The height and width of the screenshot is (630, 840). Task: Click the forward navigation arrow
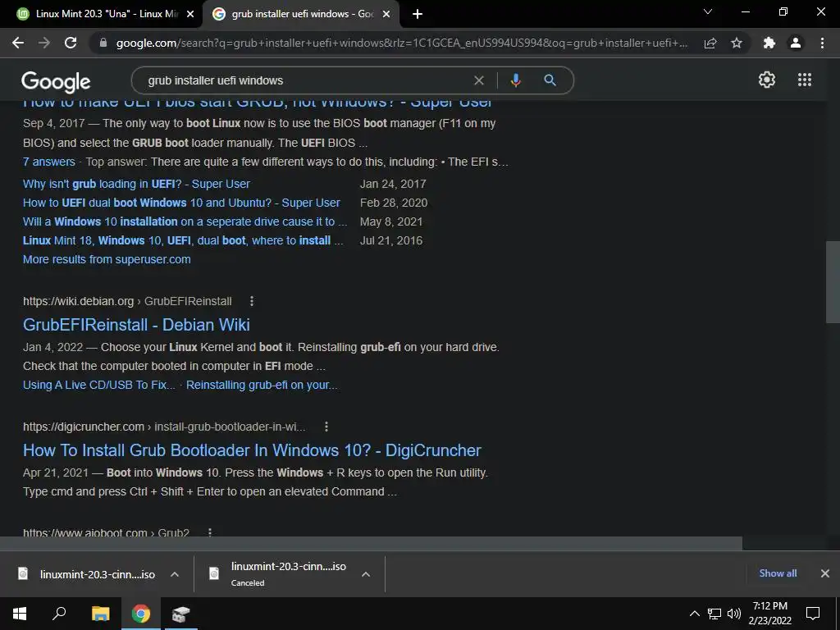coord(44,43)
